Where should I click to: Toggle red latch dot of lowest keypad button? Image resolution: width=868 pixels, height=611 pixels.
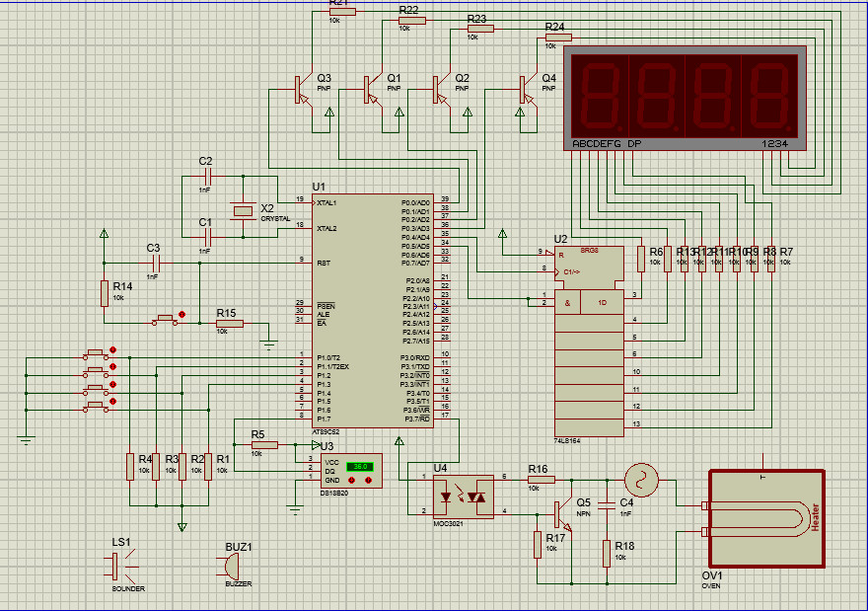[x=112, y=401]
